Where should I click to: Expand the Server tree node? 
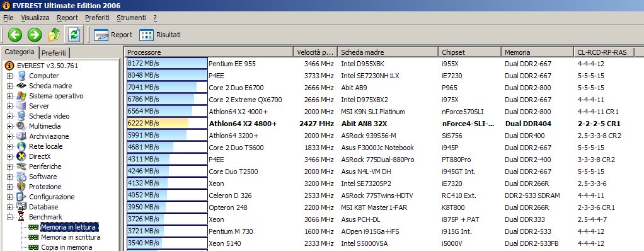10,106
